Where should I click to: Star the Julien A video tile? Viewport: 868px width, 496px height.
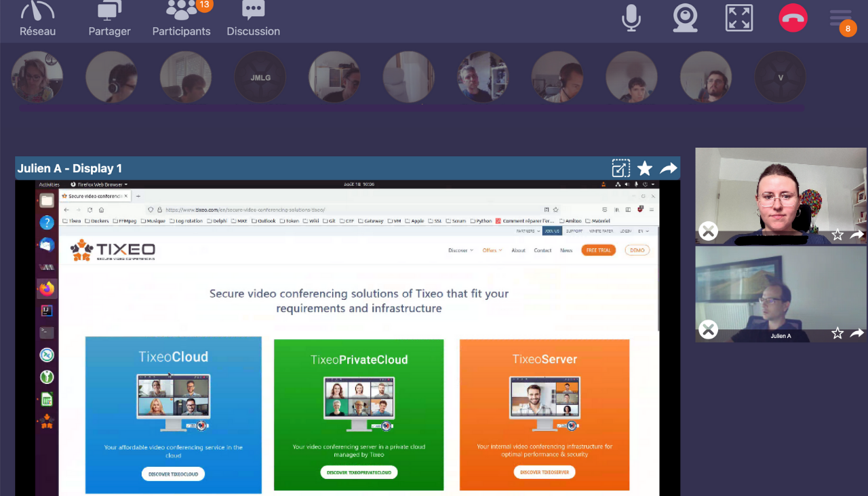(837, 333)
